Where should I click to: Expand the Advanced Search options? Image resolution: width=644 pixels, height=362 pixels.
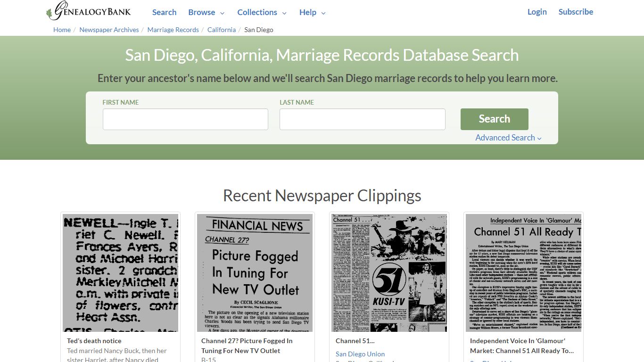point(508,138)
